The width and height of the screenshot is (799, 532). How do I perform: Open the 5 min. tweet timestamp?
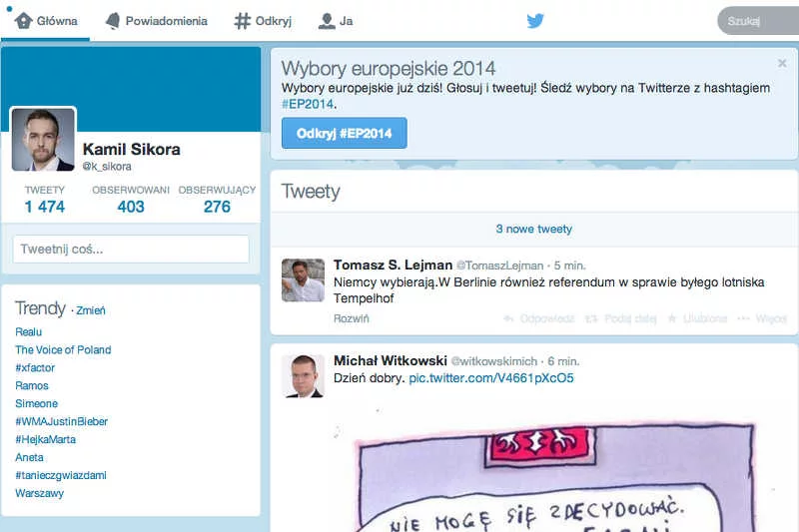point(569,266)
